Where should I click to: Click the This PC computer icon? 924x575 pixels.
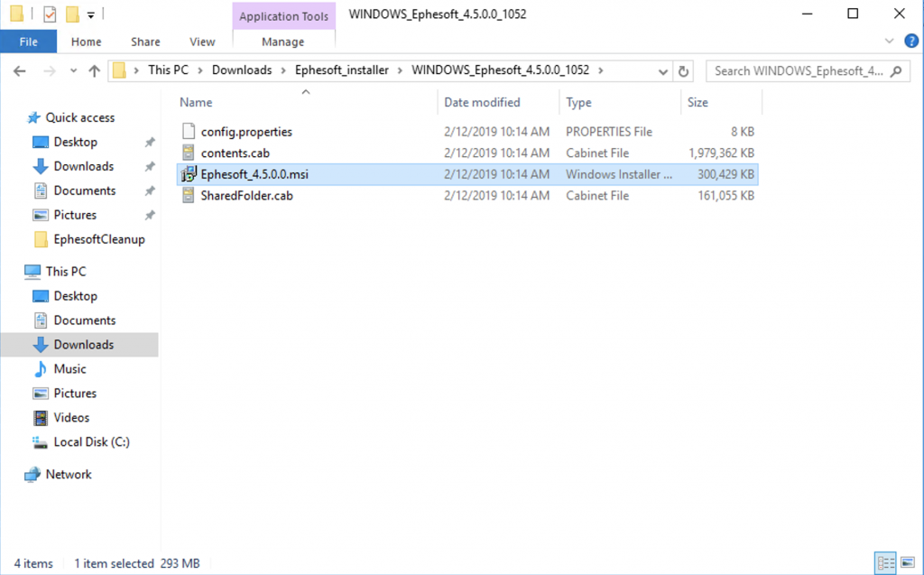[33, 272]
